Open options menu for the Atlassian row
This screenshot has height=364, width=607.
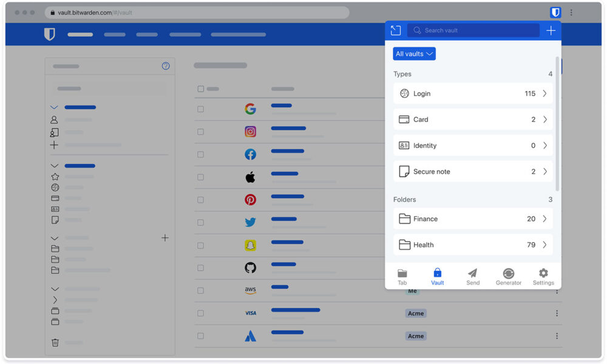pyautogui.click(x=557, y=336)
